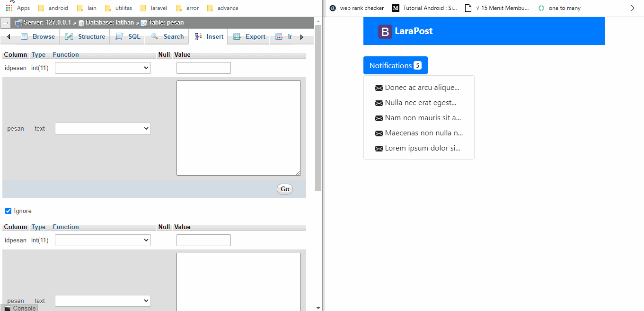The image size is (644, 311).
Task: Open the Apps grid icon in the bookmarks bar
Action: pyautogui.click(x=9, y=8)
